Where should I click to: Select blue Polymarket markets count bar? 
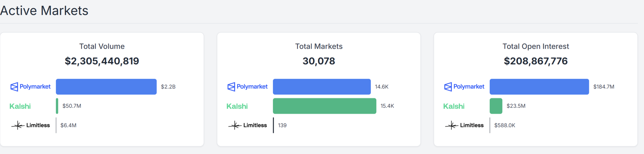point(322,87)
